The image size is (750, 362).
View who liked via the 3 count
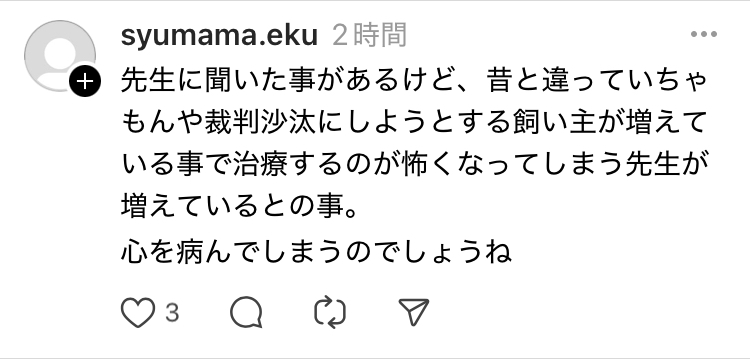[x=172, y=313]
